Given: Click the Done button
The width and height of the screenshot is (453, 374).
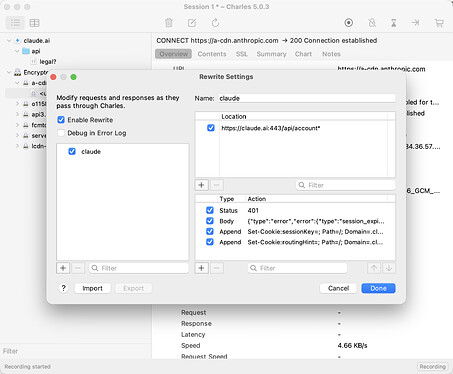Looking at the screenshot, I should (x=378, y=288).
